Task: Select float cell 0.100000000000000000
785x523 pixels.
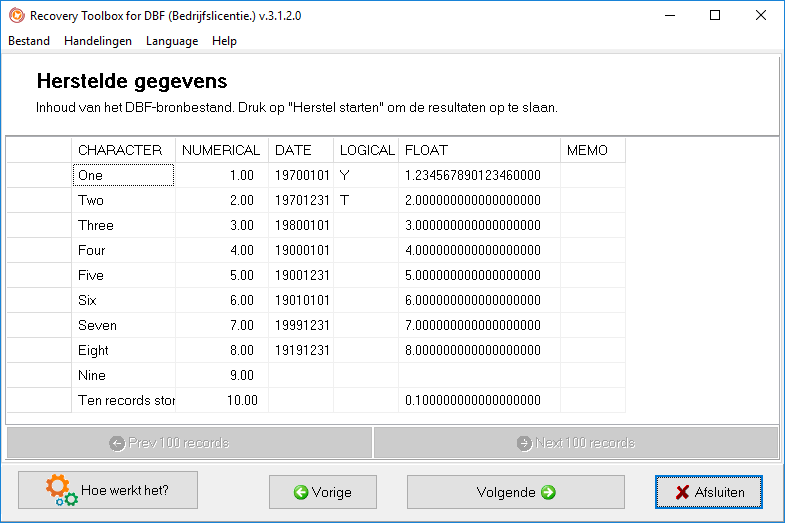Action: (x=479, y=400)
